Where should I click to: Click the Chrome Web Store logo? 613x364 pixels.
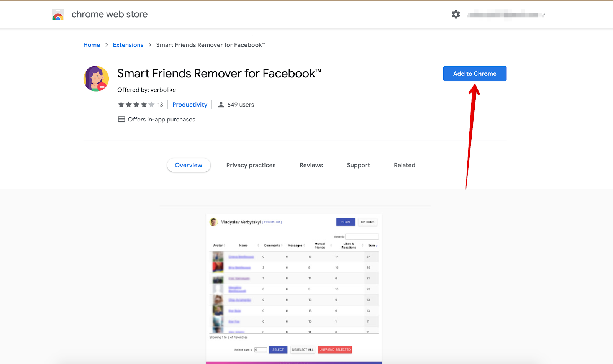click(58, 14)
